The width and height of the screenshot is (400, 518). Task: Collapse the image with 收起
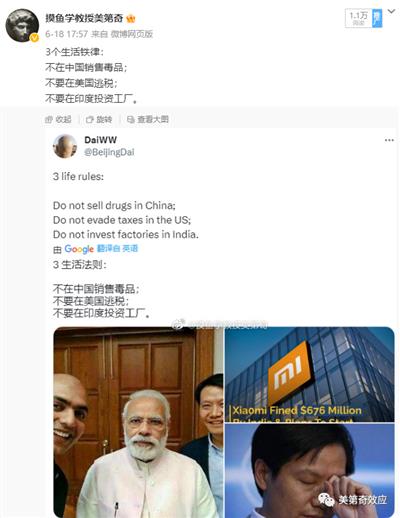(x=58, y=119)
